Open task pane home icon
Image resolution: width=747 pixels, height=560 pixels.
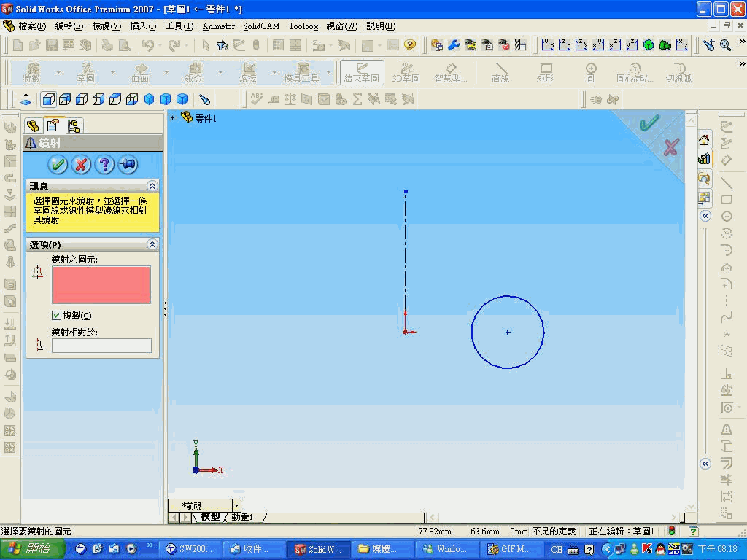[704, 139]
